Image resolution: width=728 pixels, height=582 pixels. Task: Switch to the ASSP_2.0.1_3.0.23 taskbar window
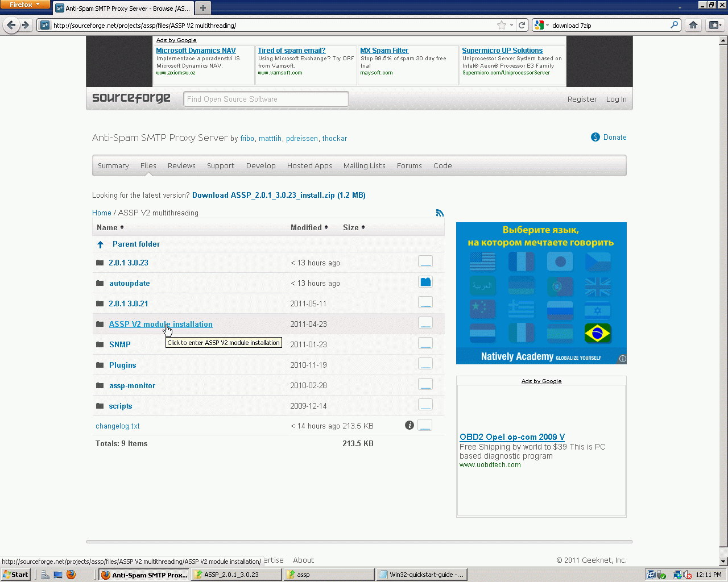click(x=237, y=575)
